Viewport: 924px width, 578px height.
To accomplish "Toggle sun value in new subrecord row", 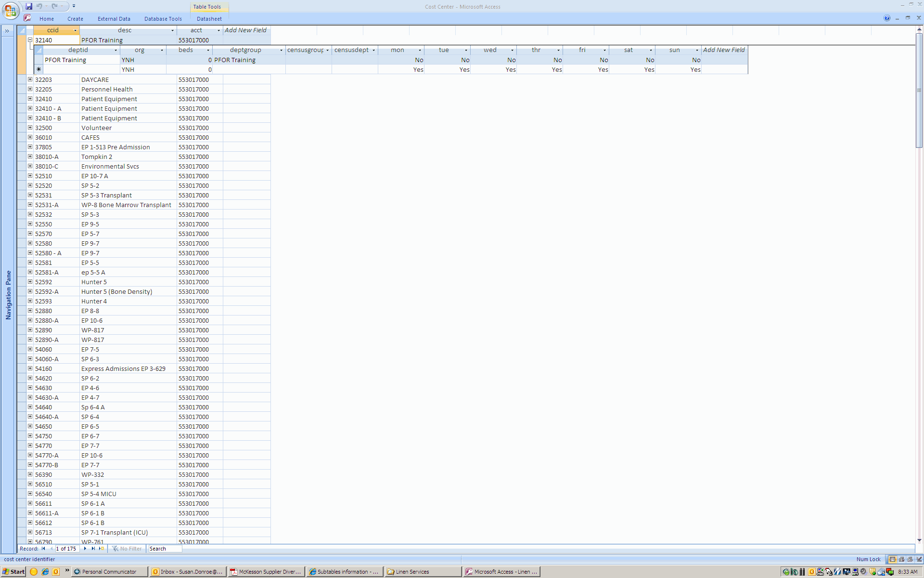I will 695,70.
